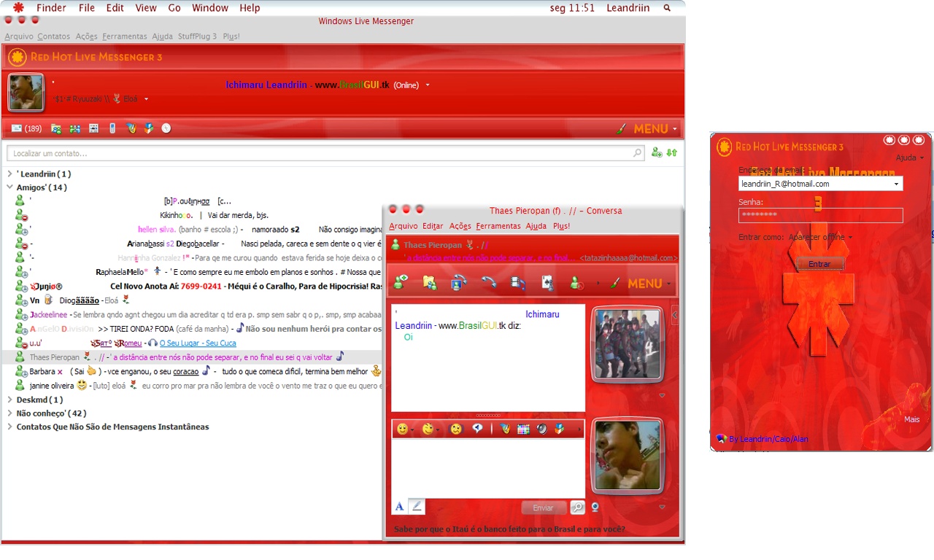Viewport: 934px width, 560px height.
Task: Click your profile picture in the main window
Action: pos(26,93)
